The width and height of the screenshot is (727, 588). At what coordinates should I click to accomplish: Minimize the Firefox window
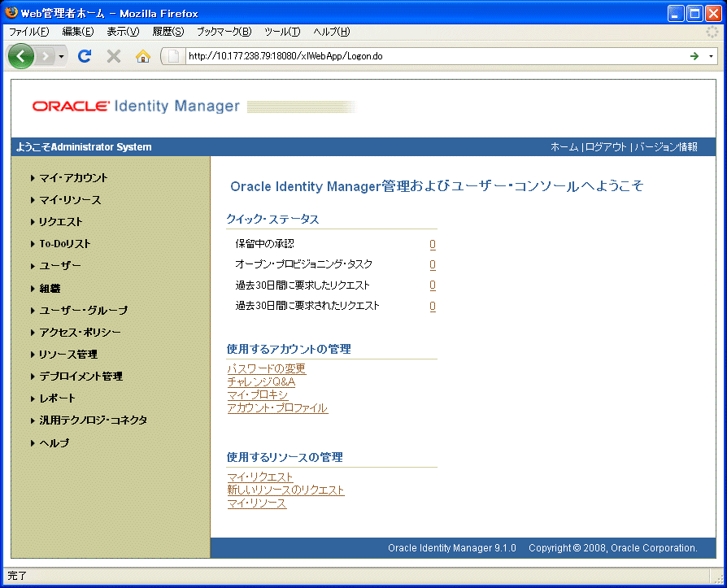point(676,14)
